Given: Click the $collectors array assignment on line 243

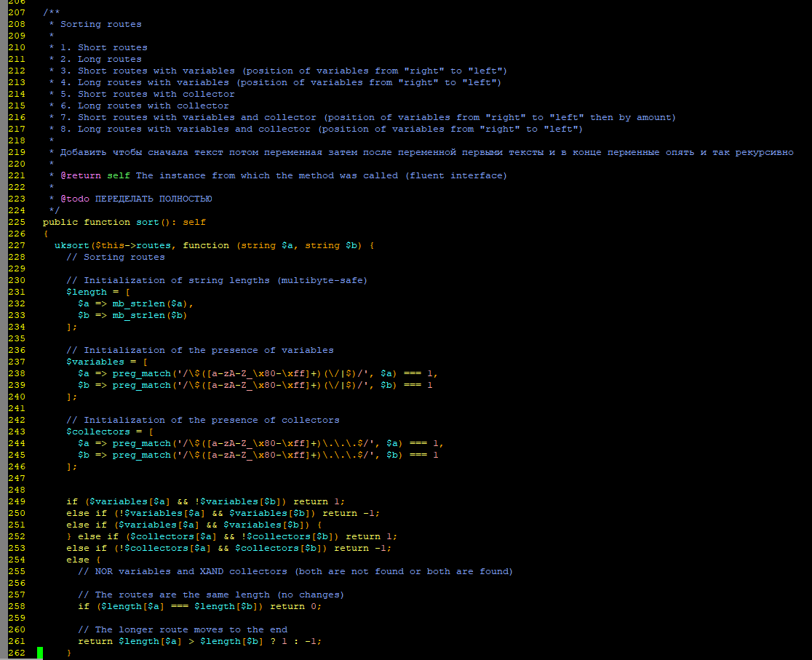Looking at the screenshot, I should (98, 432).
